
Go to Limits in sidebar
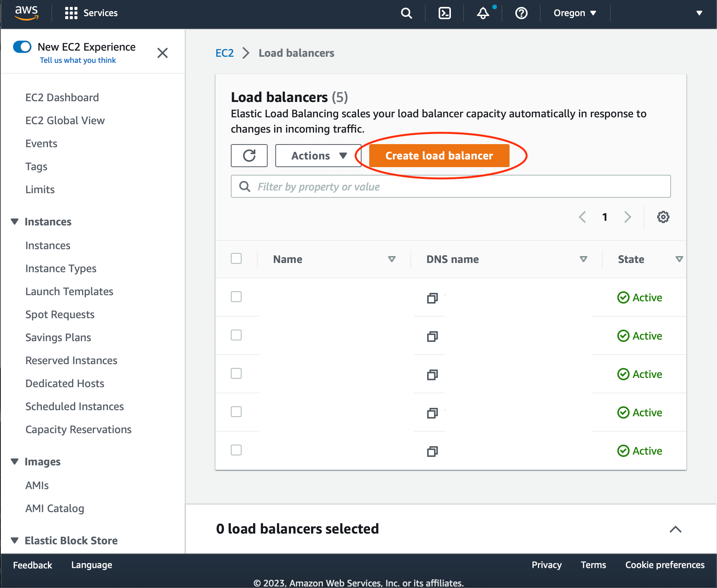coord(40,189)
